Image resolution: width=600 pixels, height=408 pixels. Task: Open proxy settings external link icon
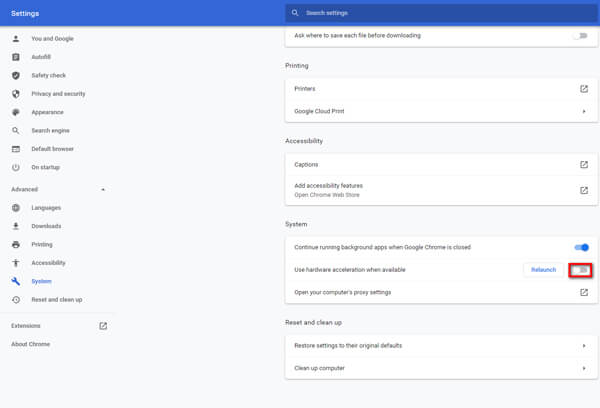(x=584, y=292)
